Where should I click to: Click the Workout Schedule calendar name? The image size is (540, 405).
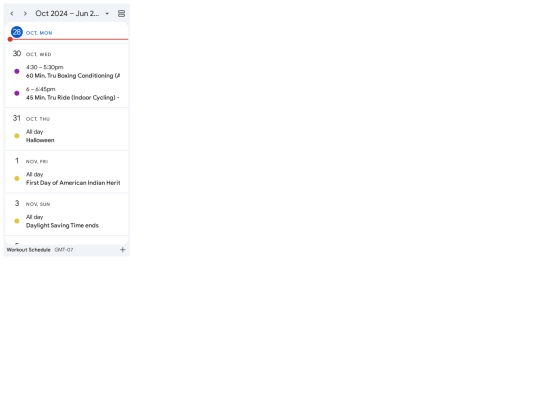pyautogui.click(x=29, y=250)
